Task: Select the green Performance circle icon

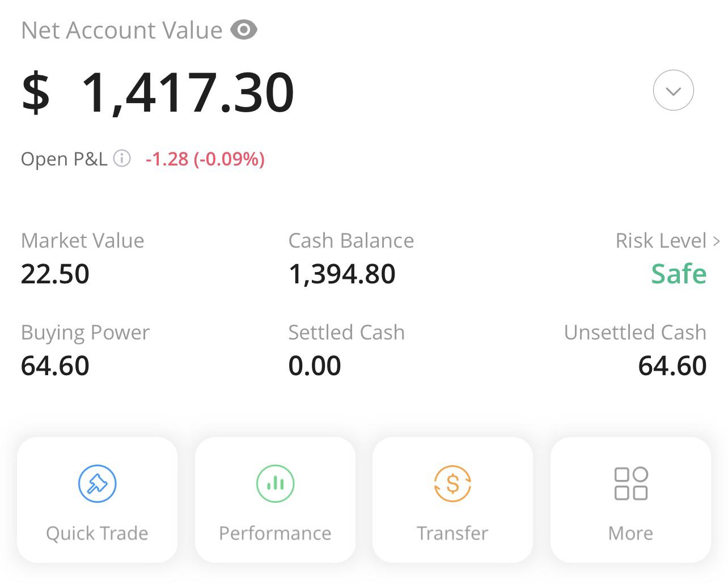Action: click(x=274, y=483)
